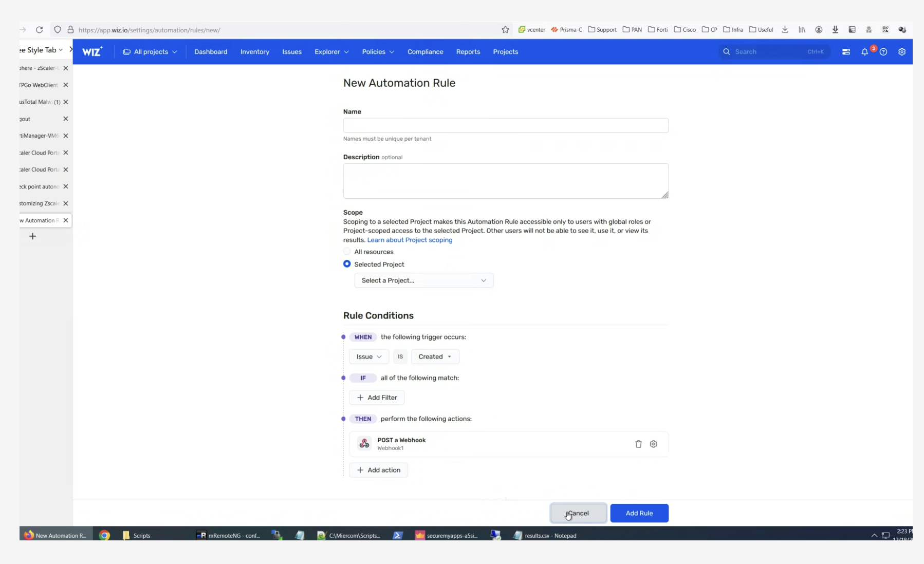Open browser downloads arrow icon
Screen dimensions: 924x564
(x=785, y=30)
